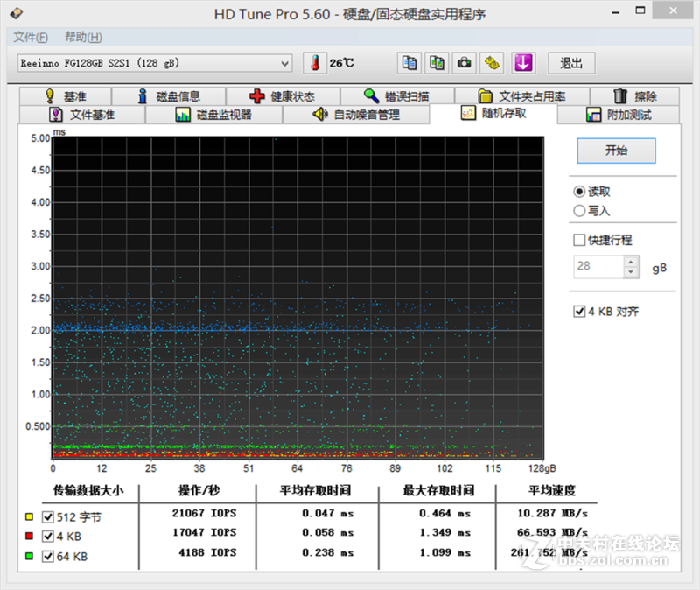Open the 擦除 erase tab
The height and width of the screenshot is (590, 700).
pos(635,96)
